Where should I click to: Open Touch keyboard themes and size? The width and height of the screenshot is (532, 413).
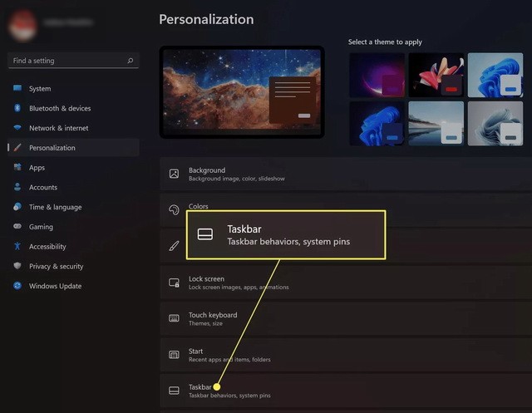coord(346,319)
